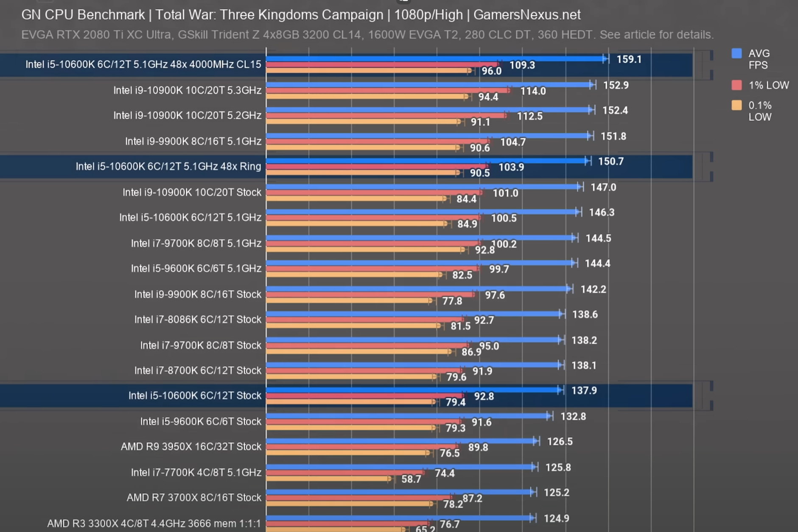
Task: Click the blue average bar for i9-10900K Stock
Action: (423, 187)
